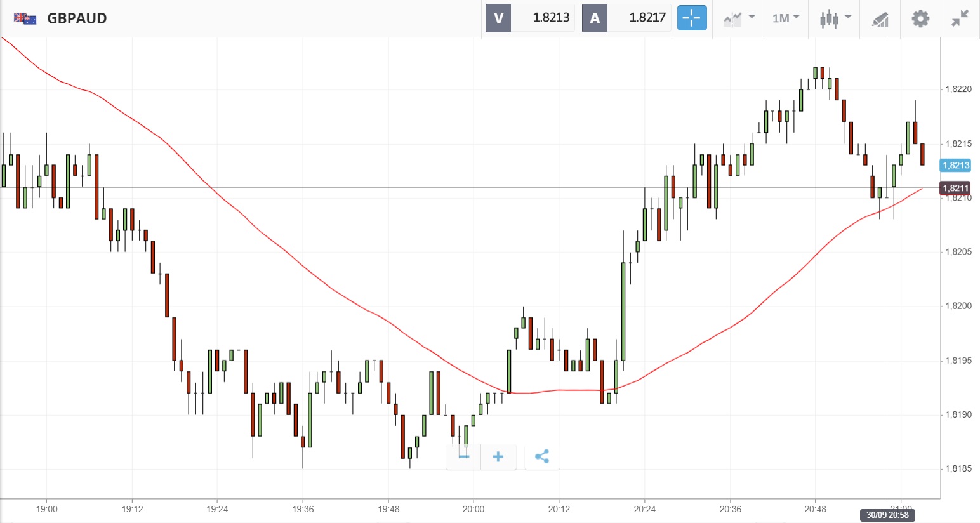980x523 pixels.
Task: Click the 30/09 20:58 time marker
Action: tap(887, 515)
